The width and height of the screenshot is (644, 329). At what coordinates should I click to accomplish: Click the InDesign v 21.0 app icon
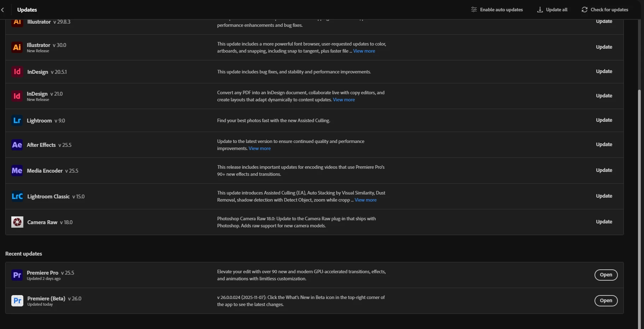click(17, 96)
